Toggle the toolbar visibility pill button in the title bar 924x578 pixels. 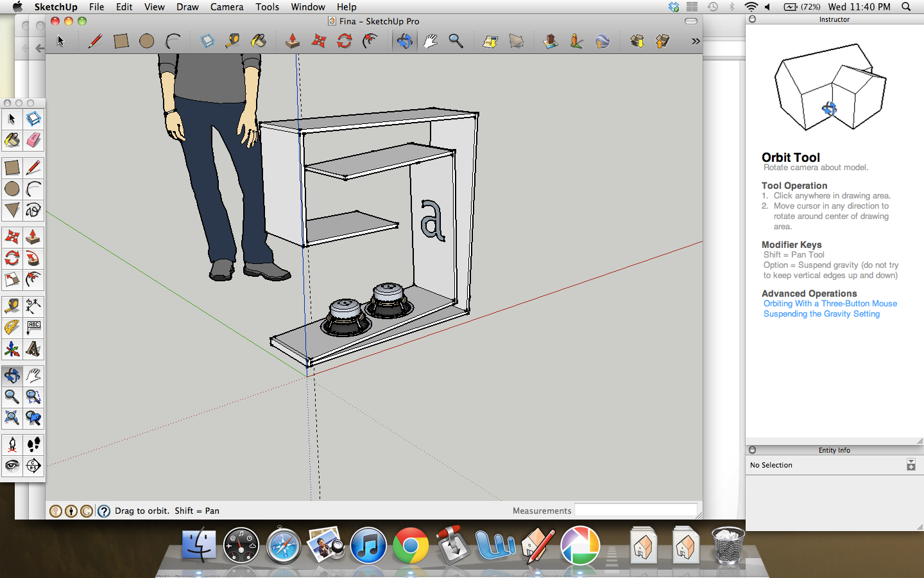(x=690, y=21)
